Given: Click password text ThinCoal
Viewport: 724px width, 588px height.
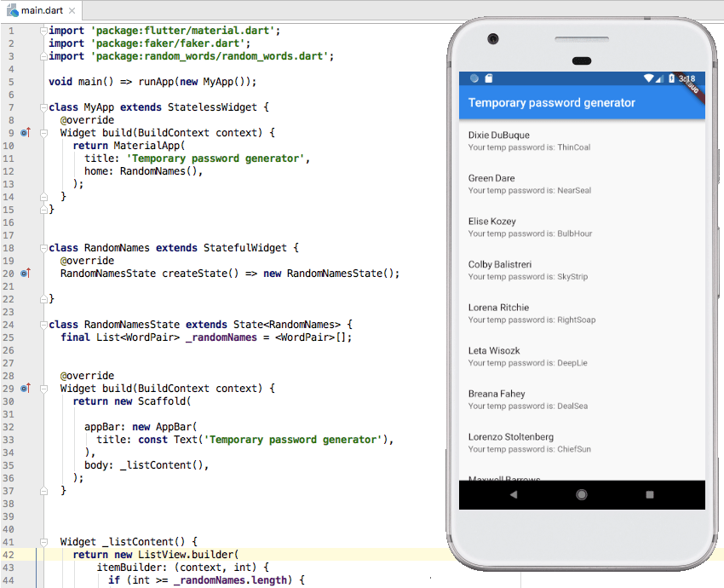Looking at the screenshot, I should (574, 147).
